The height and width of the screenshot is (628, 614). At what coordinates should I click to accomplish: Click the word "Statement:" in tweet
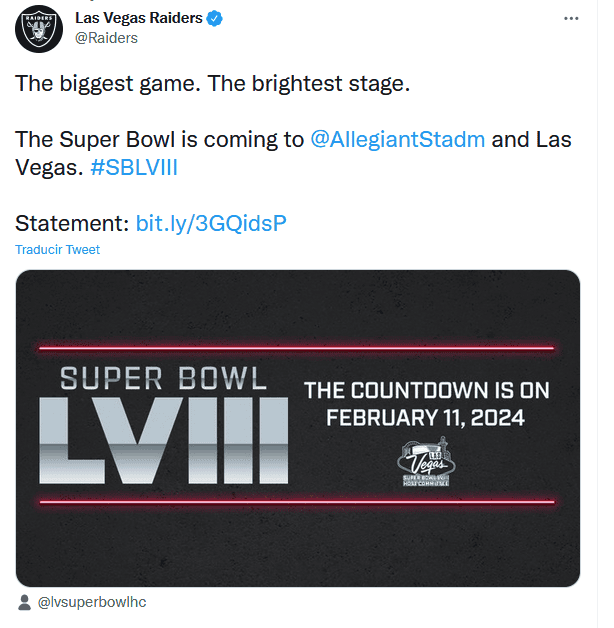click(x=72, y=222)
